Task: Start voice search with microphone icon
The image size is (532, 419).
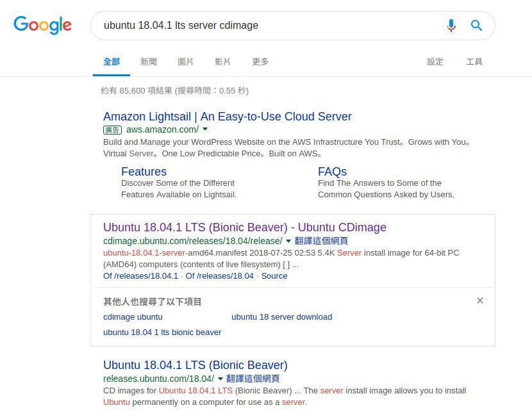Action: [451, 26]
